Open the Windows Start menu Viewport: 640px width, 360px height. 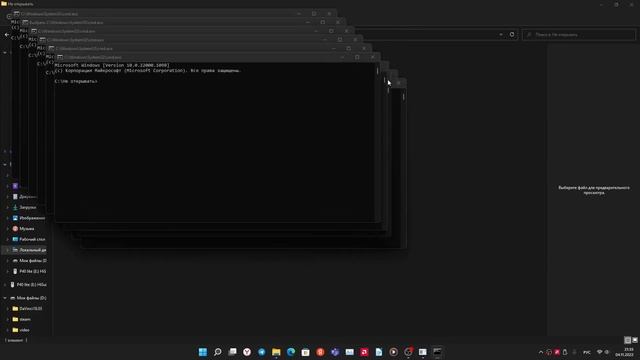(x=203, y=352)
